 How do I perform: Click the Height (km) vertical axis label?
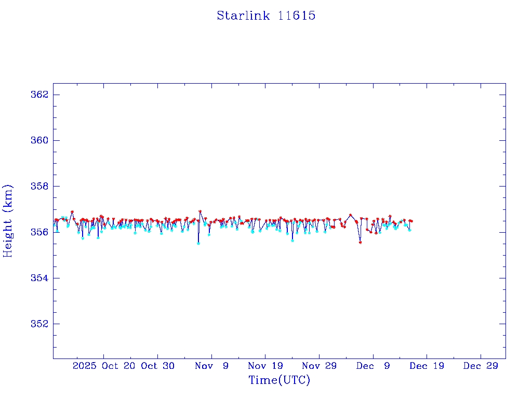pos(8,221)
